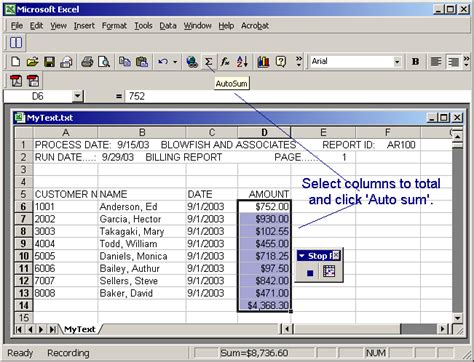The image size is (474, 362).
Task: Go to last sheet tab navigation arrow
Action: pos(52,329)
